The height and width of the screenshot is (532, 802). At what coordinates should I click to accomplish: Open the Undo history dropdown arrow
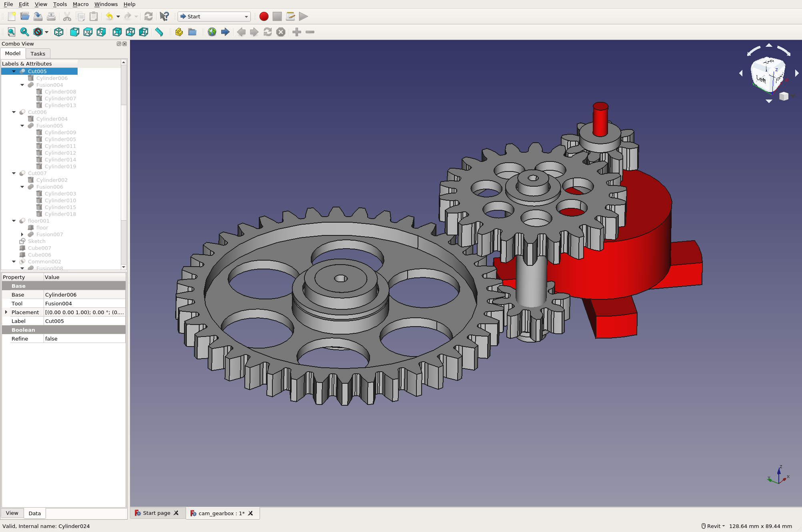[118, 16]
